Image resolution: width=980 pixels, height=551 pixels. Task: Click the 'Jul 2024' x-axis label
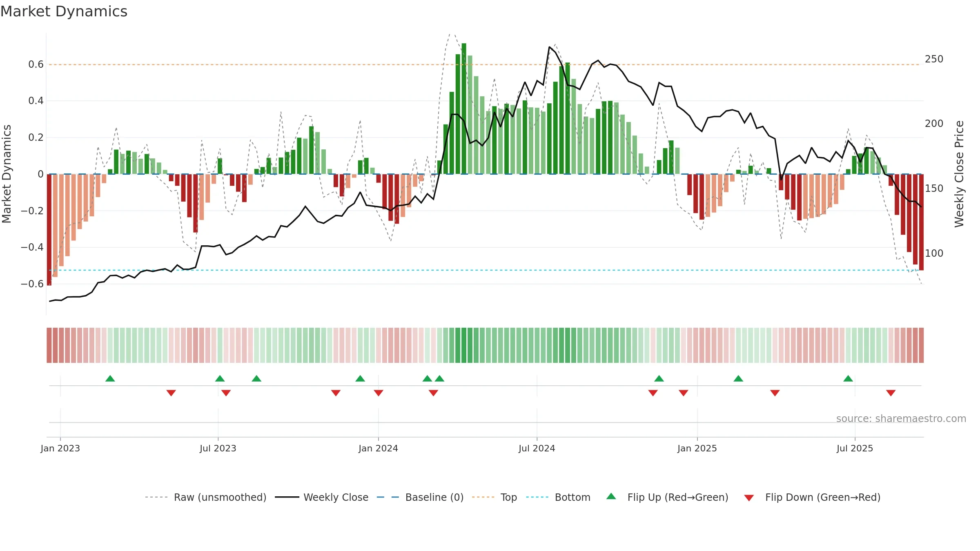point(537,448)
